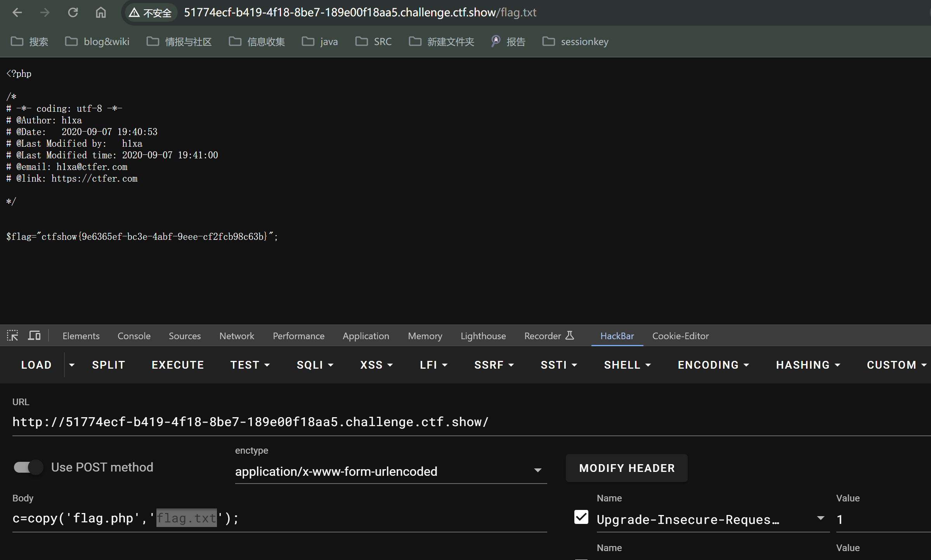931x560 pixels.
Task: Open the 新建文件夹 bookmark folder
Action: click(x=442, y=42)
